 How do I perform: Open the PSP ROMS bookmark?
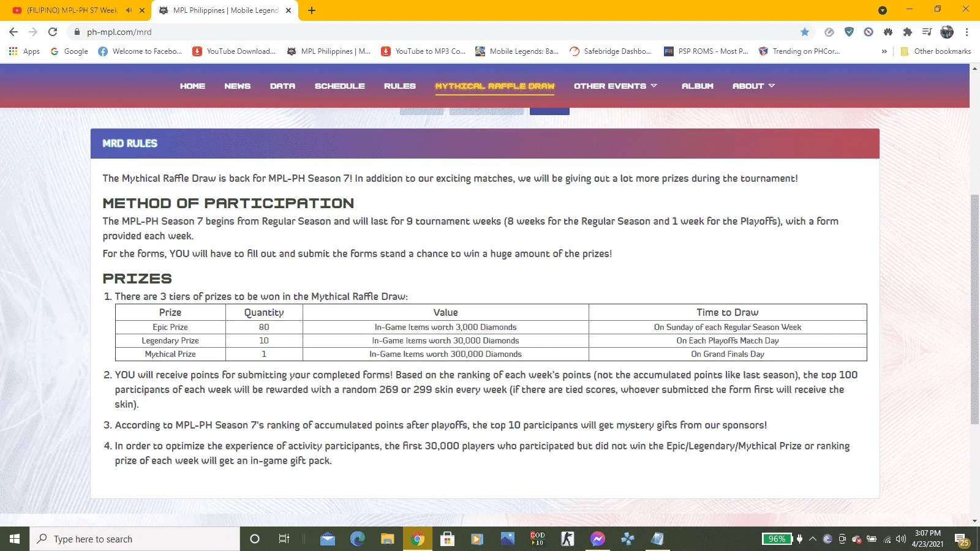(706, 51)
